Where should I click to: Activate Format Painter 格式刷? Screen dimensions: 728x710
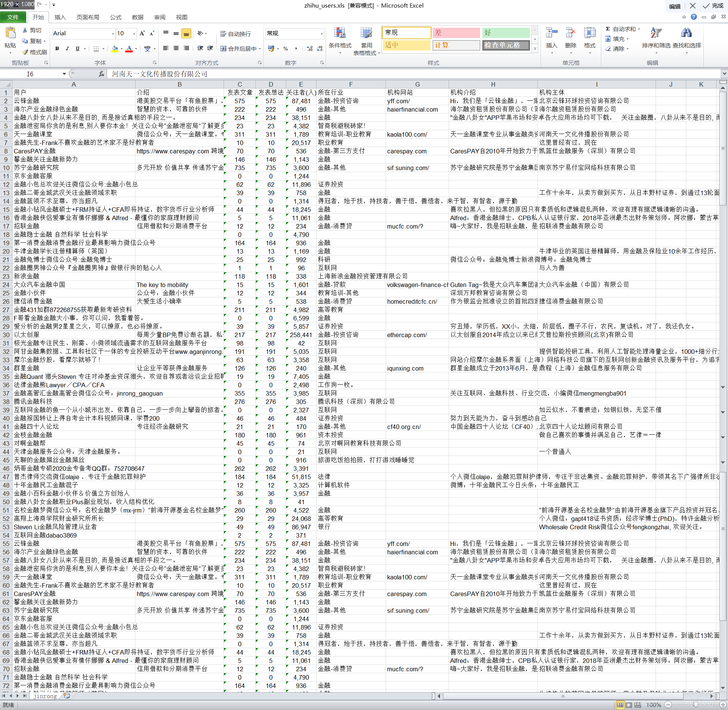(x=35, y=52)
